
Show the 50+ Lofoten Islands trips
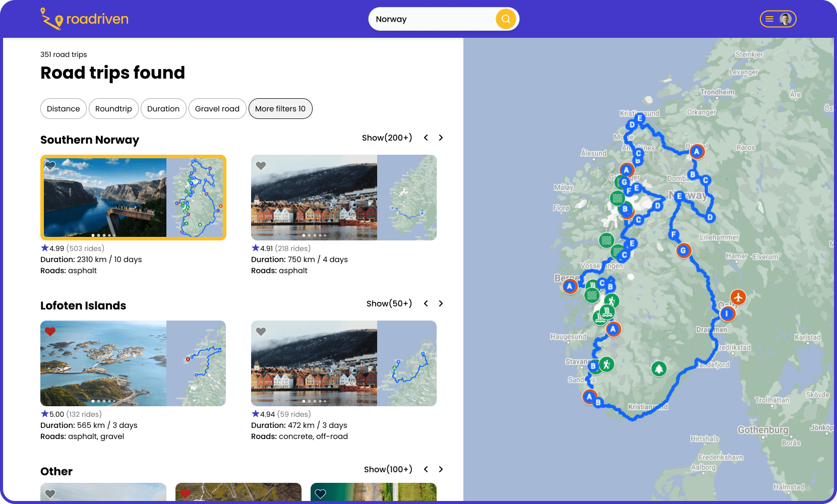click(x=389, y=303)
